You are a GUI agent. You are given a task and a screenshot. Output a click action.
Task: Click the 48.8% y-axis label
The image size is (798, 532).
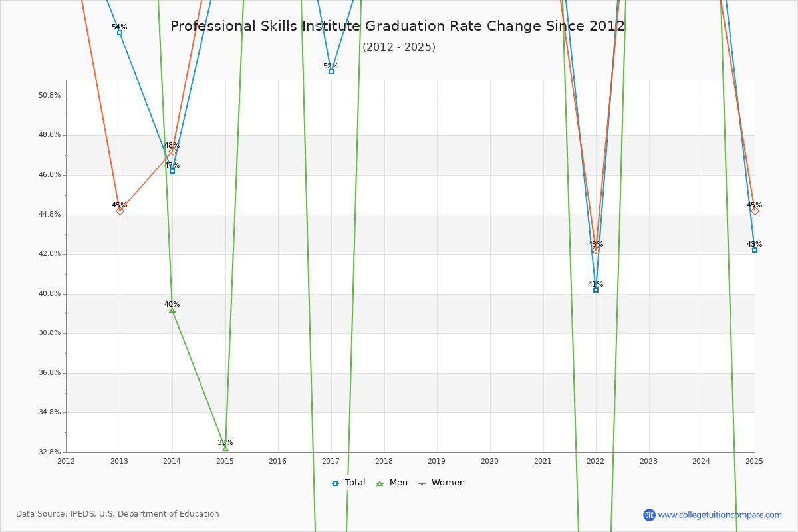pos(50,135)
